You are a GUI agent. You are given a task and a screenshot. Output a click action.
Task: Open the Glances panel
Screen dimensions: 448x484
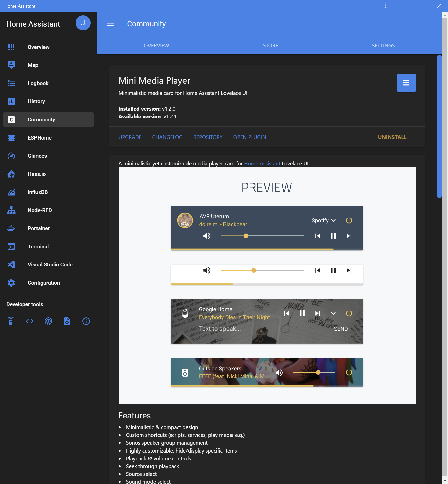click(48, 156)
